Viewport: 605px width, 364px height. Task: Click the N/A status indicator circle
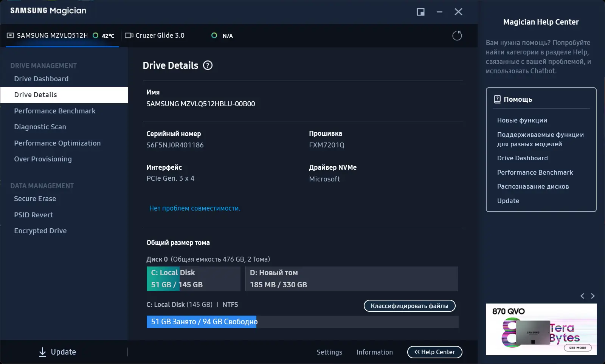(214, 36)
